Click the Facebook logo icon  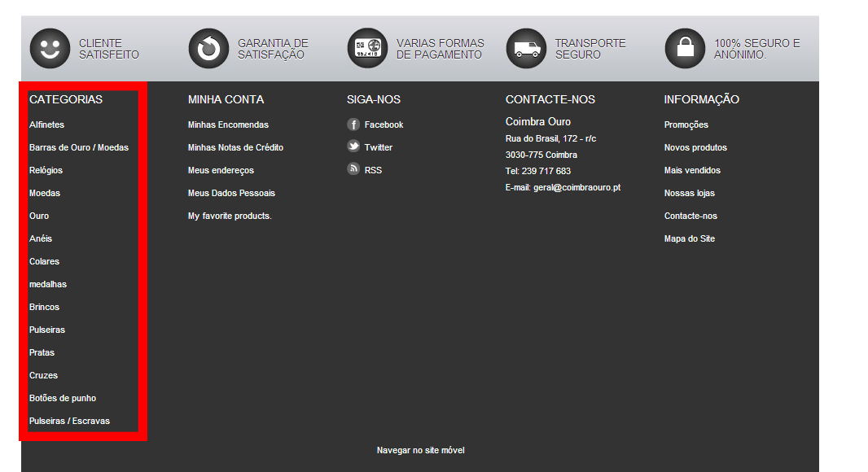tap(353, 125)
